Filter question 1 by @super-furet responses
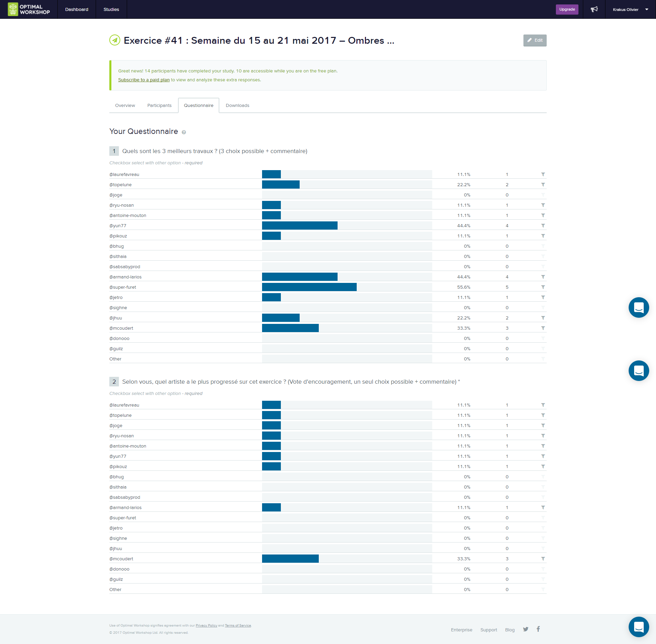The width and height of the screenshot is (656, 644). 543,287
